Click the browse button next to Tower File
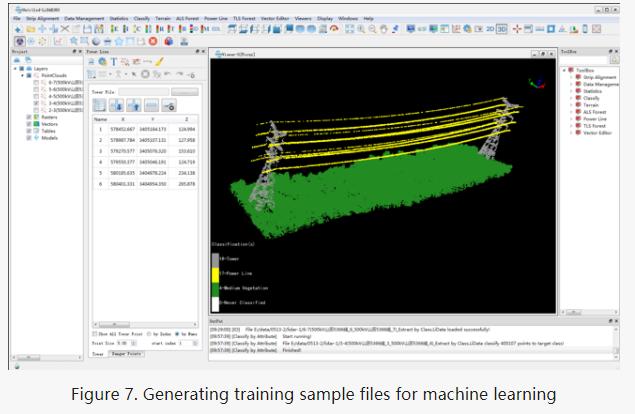 click(185, 92)
